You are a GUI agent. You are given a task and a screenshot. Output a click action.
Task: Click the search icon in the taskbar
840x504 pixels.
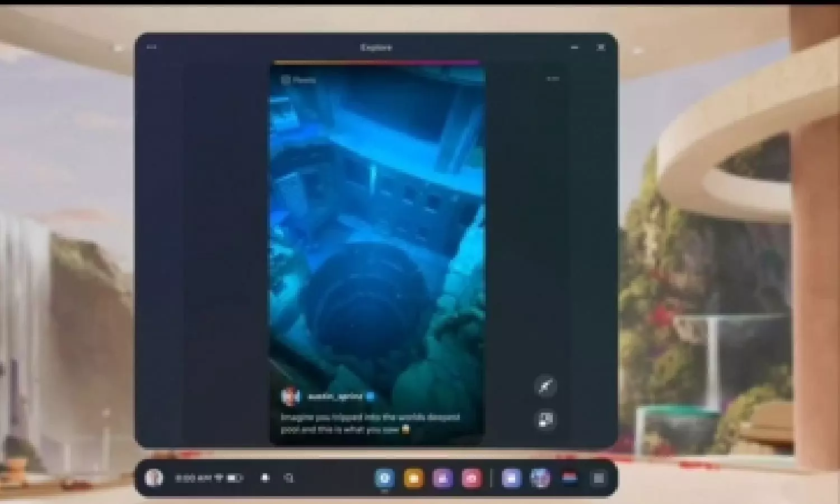[x=289, y=478]
